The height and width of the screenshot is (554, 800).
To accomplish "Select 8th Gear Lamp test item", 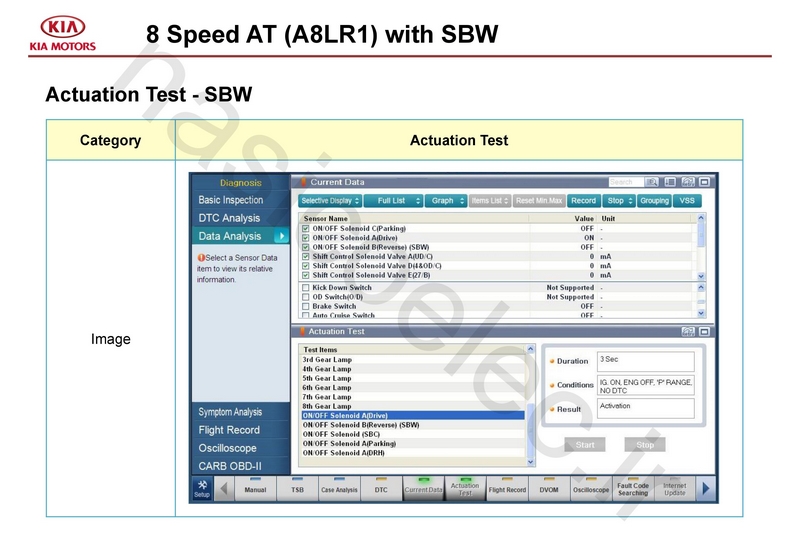I will [x=413, y=406].
